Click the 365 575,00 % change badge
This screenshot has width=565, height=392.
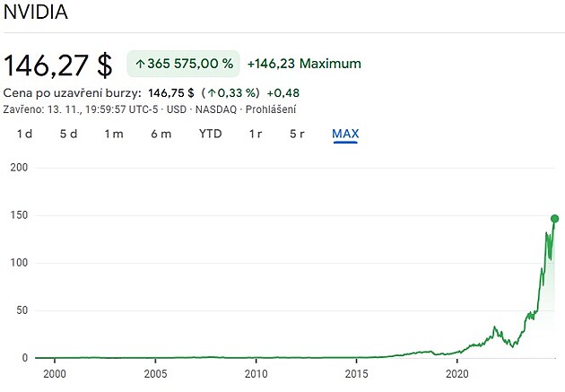coord(184,65)
